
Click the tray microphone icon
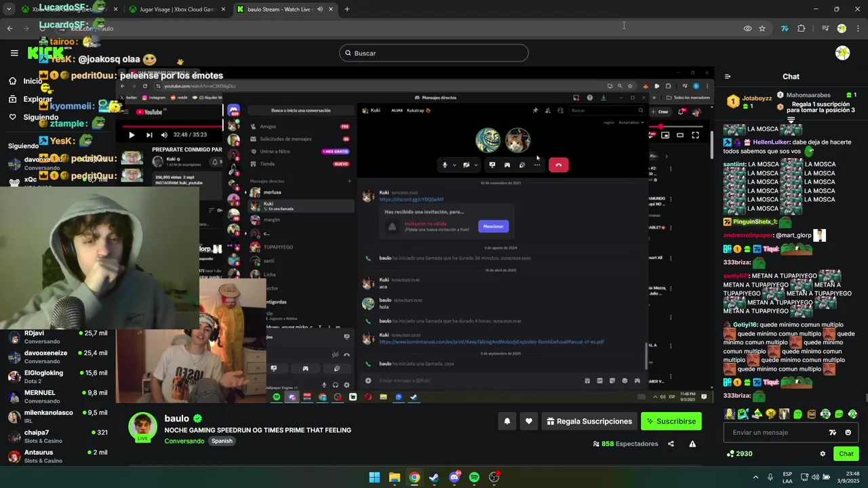click(x=770, y=477)
